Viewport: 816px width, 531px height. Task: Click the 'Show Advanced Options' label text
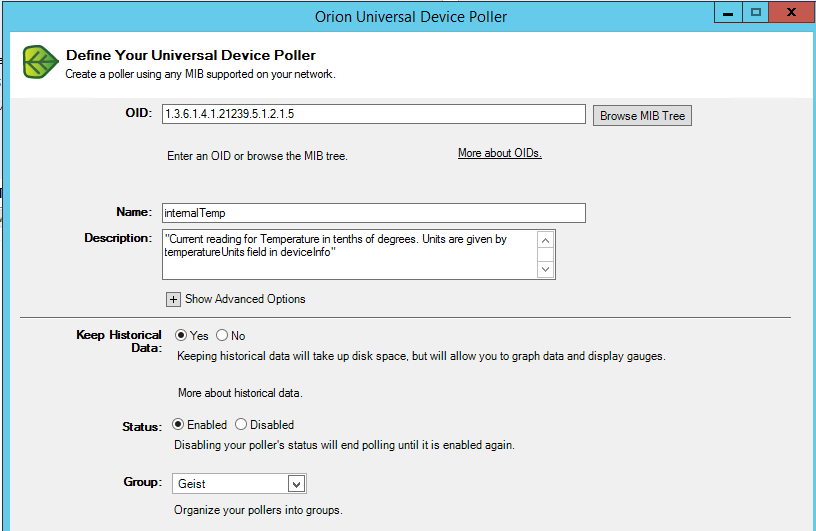point(245,299)
